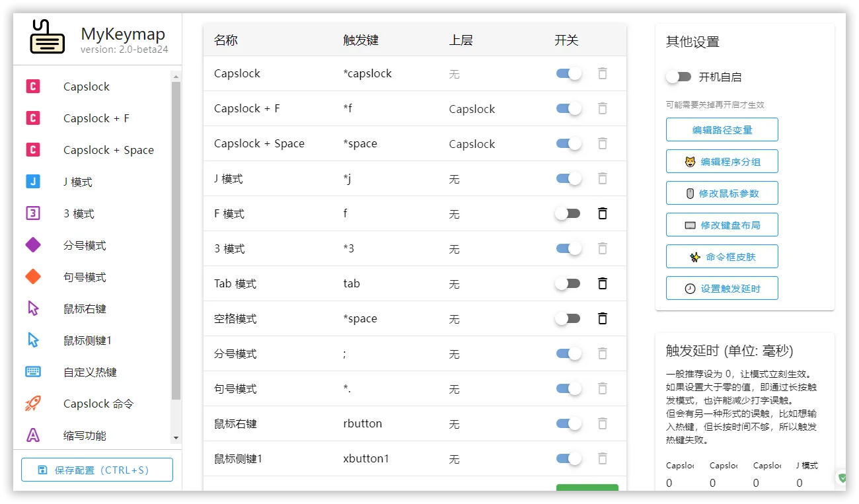Click the greyed trash icon in 分号模式 row
This screenshot has height=504, width=859.
pyautogui.click(x=602, y=353)
